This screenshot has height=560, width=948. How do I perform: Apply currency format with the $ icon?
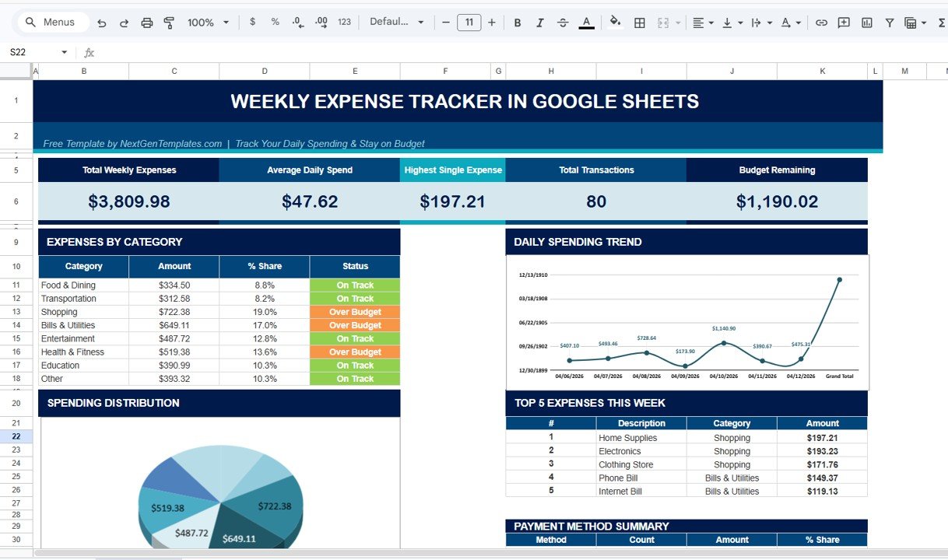(251, 23)
